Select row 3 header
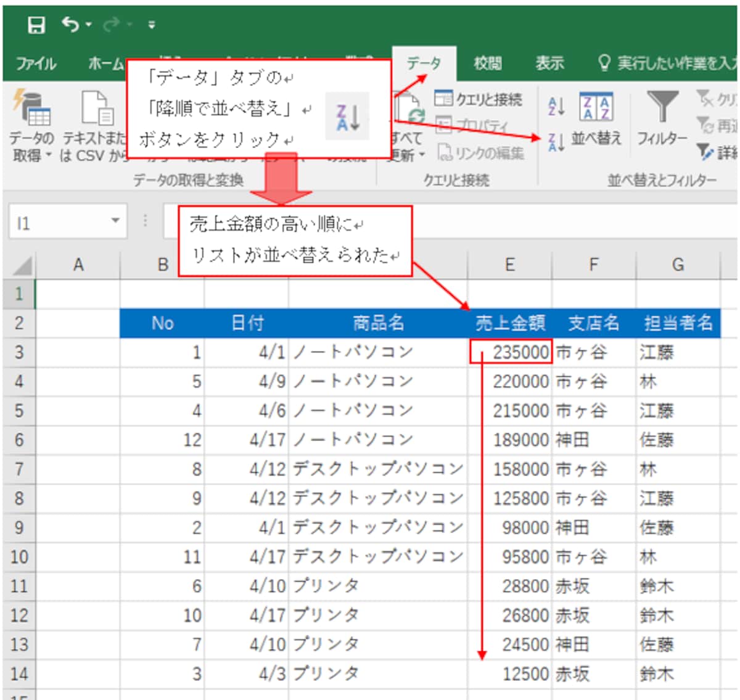Screen dimensions: 740x700 [x=19, y=352]
